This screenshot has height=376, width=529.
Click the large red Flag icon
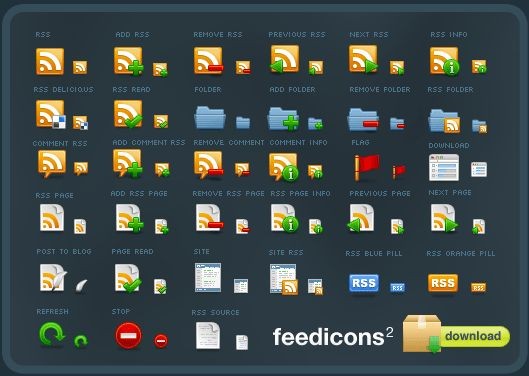coord(367,167)
